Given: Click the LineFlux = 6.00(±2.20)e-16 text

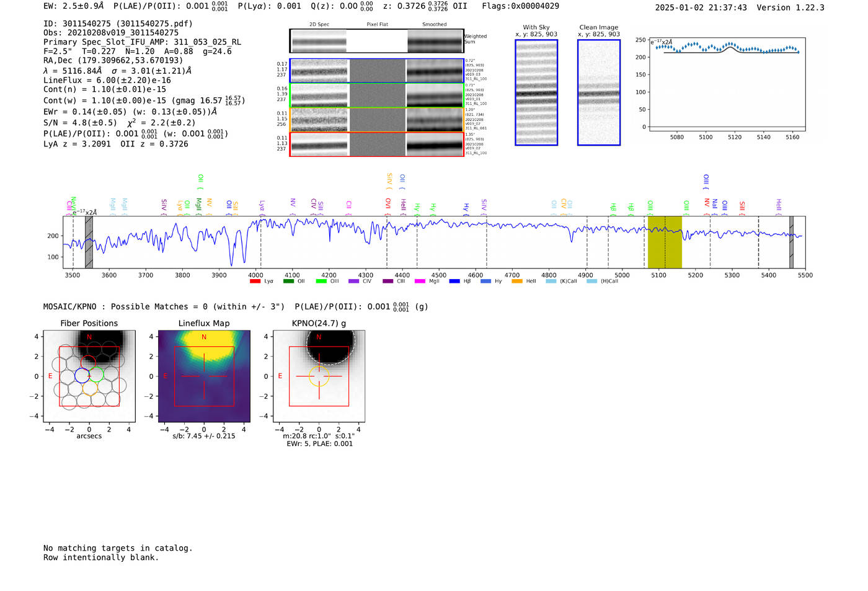Looking at the screenshot, I should 107,80.
